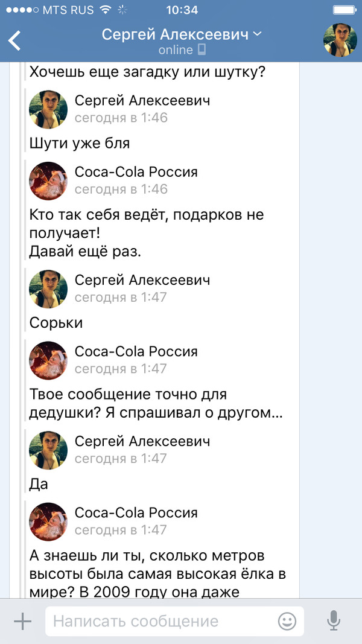Select the message text "Сорьки"

(56, 323)
